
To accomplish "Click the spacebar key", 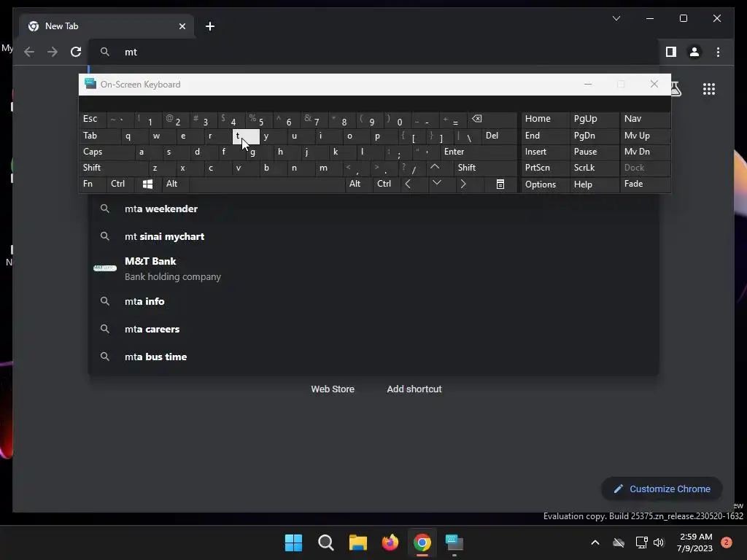I will pyautogui.click(x=267, y=184).
